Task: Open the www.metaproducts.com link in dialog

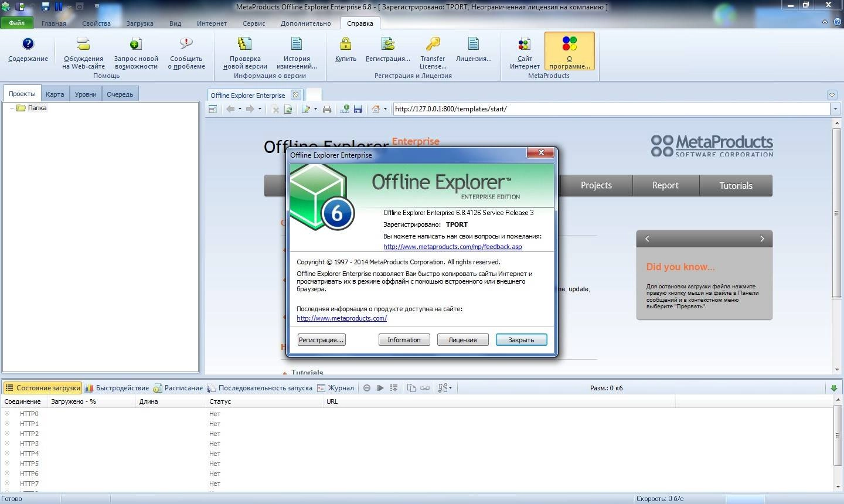Action: coord(342,318)
